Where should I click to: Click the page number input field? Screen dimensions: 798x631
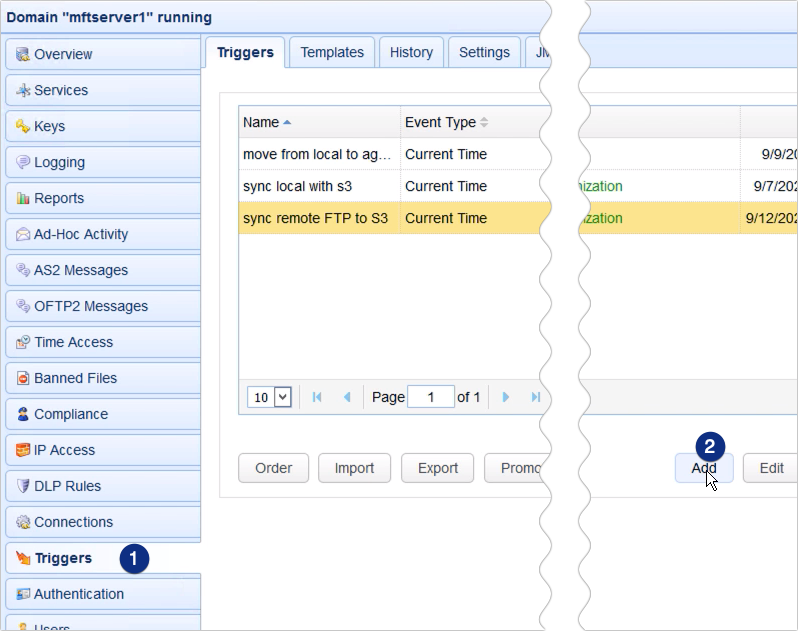tap(431, 397)
